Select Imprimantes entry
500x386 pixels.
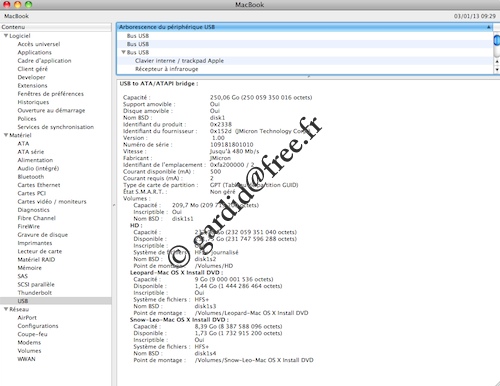(35, 243)
